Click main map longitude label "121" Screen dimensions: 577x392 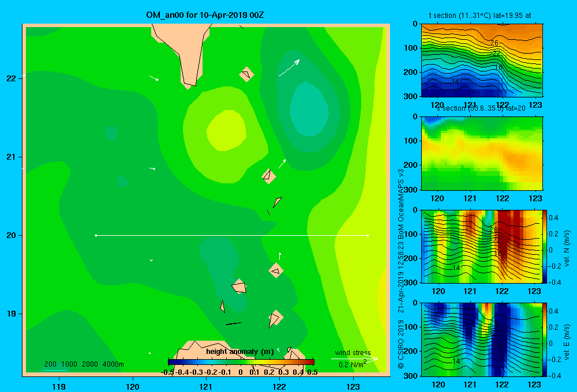206,386
